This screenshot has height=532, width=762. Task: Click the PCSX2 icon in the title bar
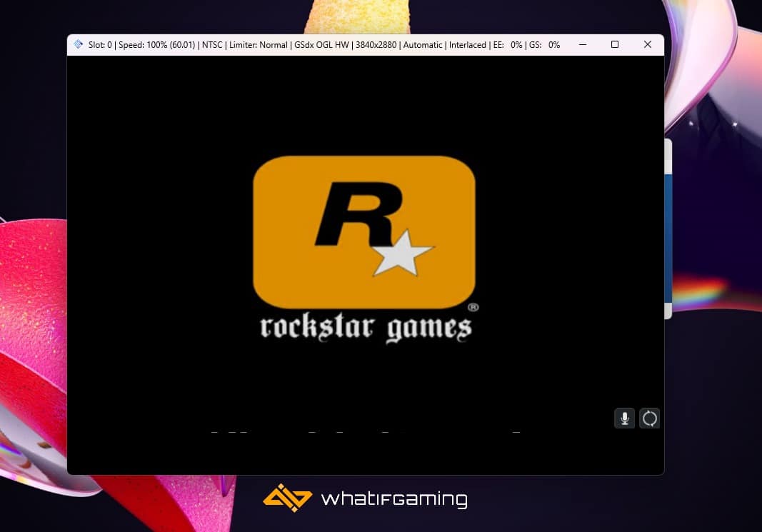click(79, 45)
